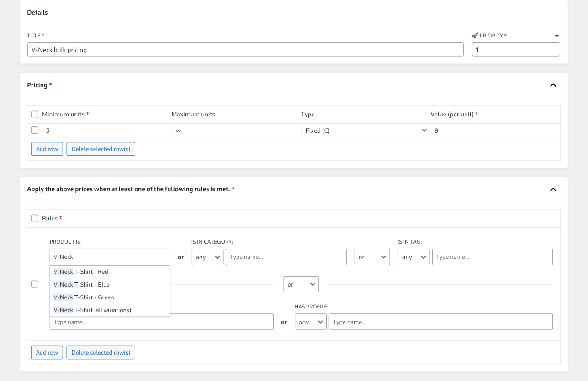The height and width of the screenshot is (381, 588).
Task: Toggle the Rules header checkbox
Action: (x=35, y=219)
